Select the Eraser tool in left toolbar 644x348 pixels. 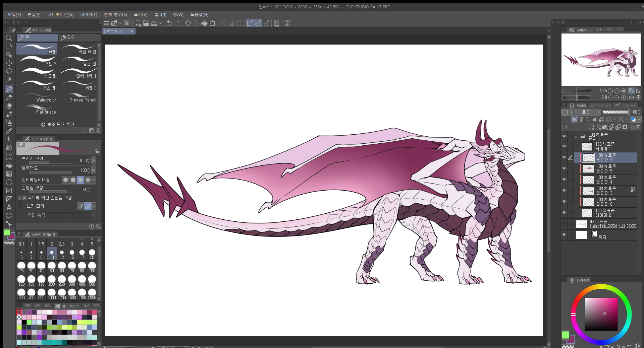(9, 106)
